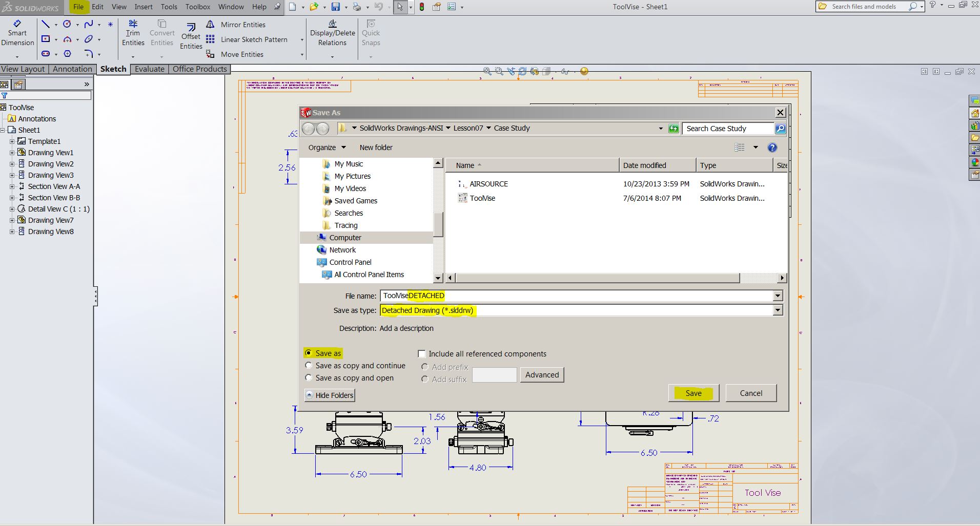
Task: Activate the Trim Entities tool
Action: pyautogui.click(x=133, y=33)
